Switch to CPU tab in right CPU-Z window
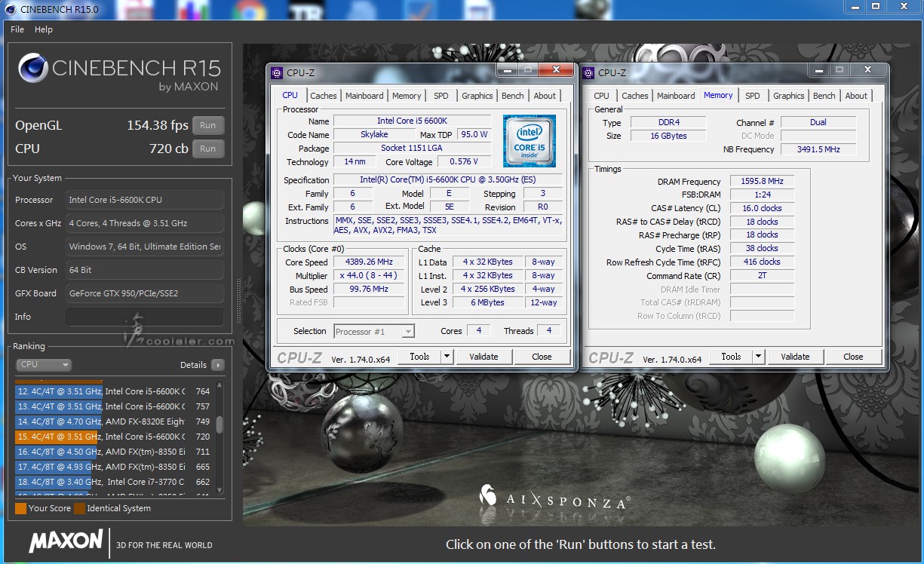This screenshot has width=924, height=564. (601, 96)
